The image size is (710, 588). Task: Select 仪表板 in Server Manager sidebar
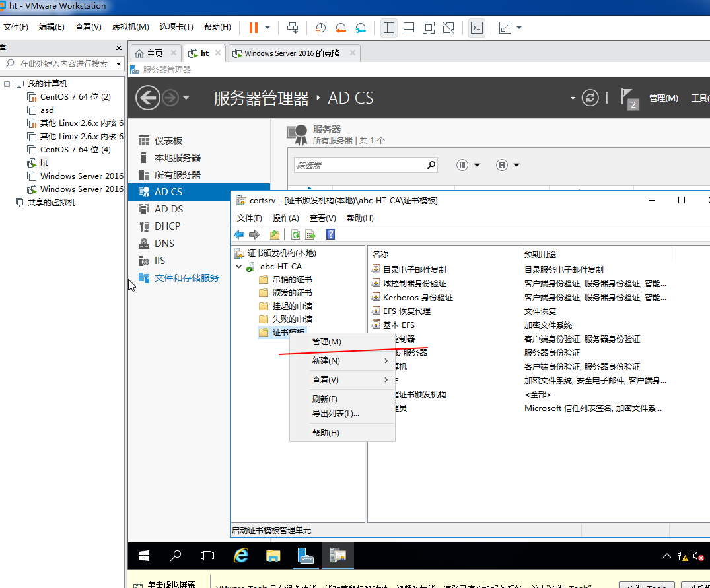pos(199,141)
